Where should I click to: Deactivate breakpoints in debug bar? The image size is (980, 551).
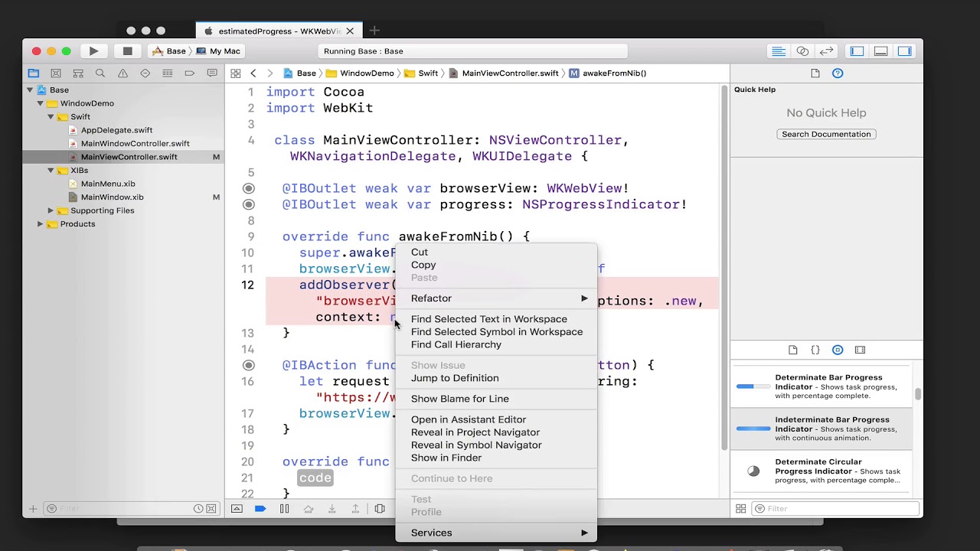pos(260,509)
